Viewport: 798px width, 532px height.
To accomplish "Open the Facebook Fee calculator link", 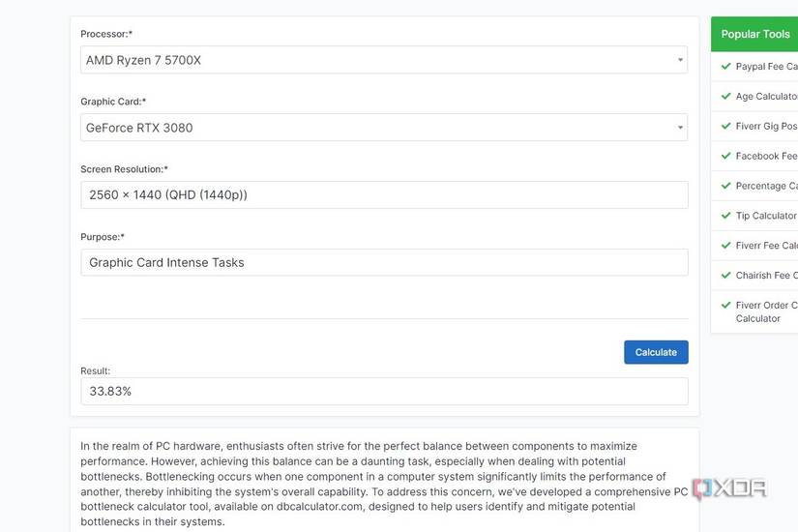I will (x=766, y=156).
